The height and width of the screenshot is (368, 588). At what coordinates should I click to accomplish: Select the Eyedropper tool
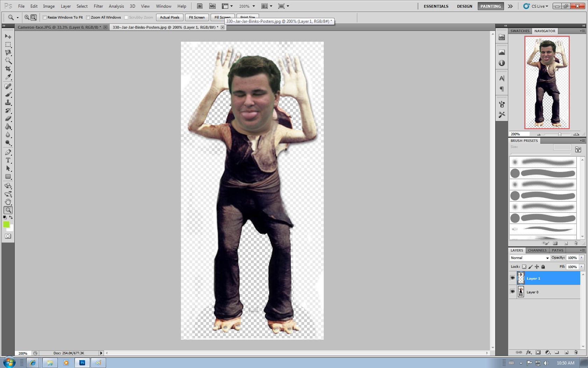8,77
